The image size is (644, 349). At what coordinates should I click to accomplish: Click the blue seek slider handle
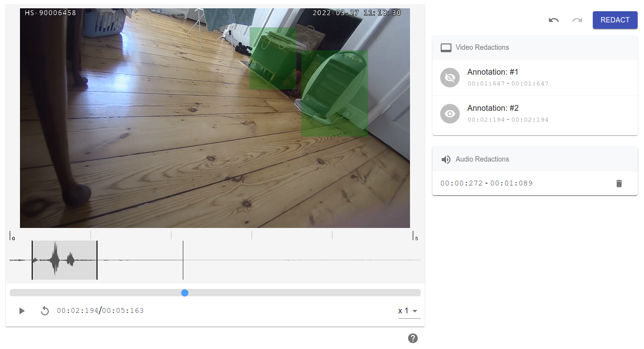tap(185, 293)
